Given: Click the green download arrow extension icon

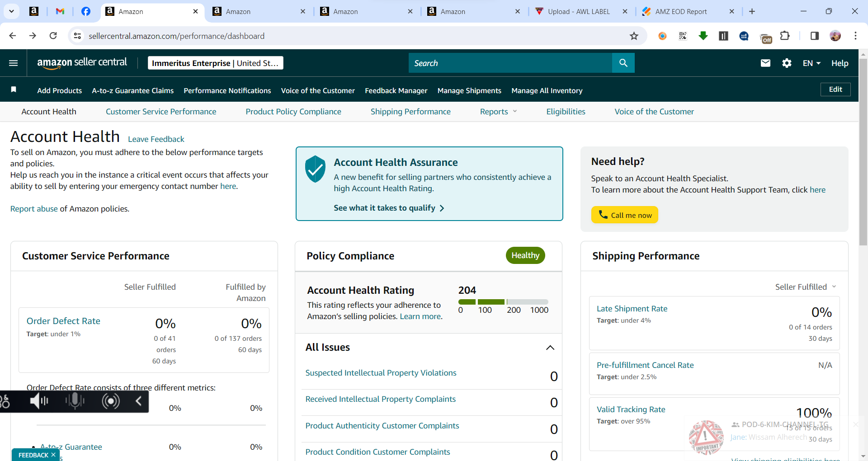Looking at the screenshot, I should tap(703, 36).
